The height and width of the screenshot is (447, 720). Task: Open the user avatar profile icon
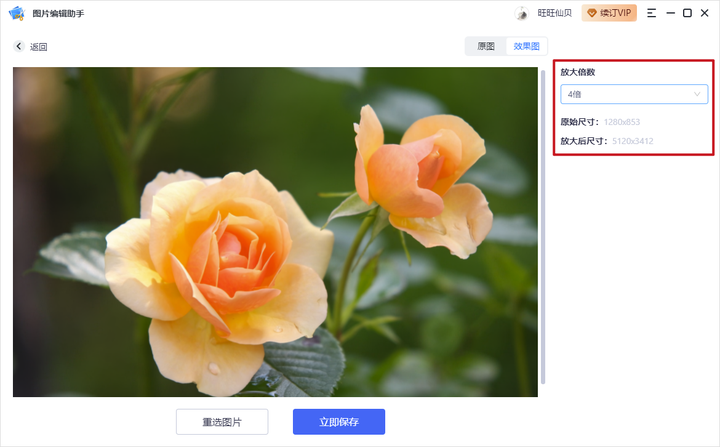[521, 13]
